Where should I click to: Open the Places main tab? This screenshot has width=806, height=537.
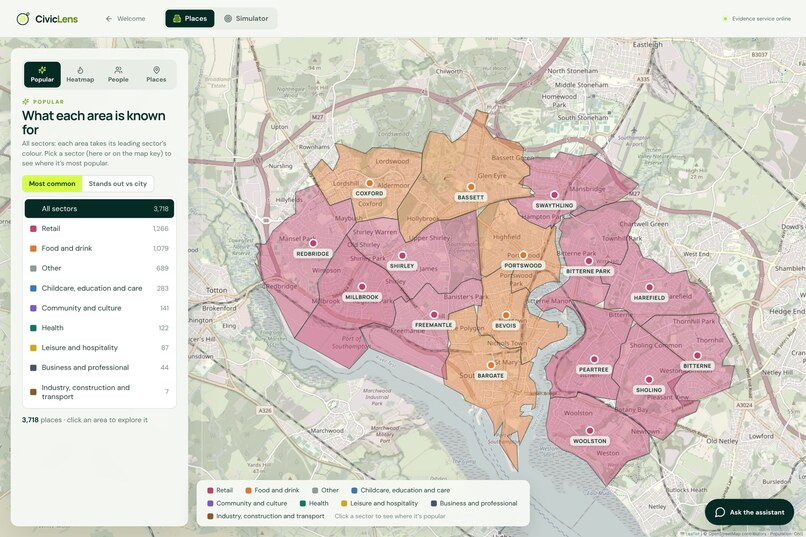[190, 18]
